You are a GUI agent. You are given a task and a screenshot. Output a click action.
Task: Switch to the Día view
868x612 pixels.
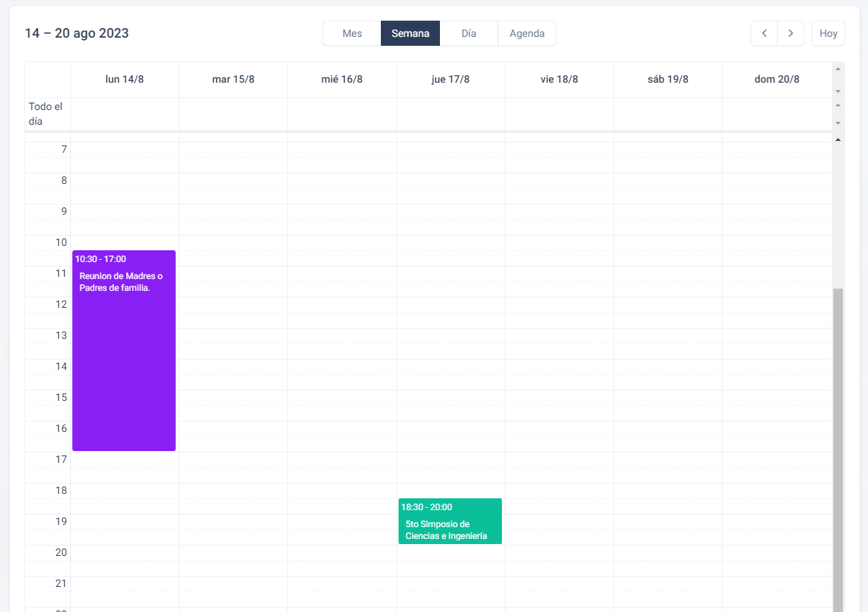(x=469, y=33)
